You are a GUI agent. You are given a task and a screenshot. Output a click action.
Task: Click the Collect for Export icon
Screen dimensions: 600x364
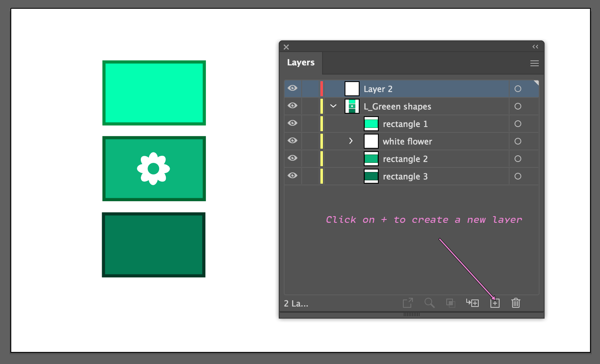point(408,303)
